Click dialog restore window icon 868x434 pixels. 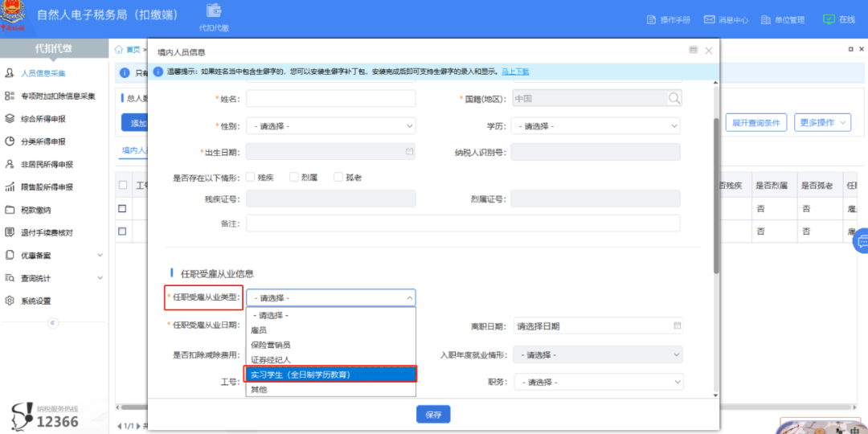(x=693, y=50)
